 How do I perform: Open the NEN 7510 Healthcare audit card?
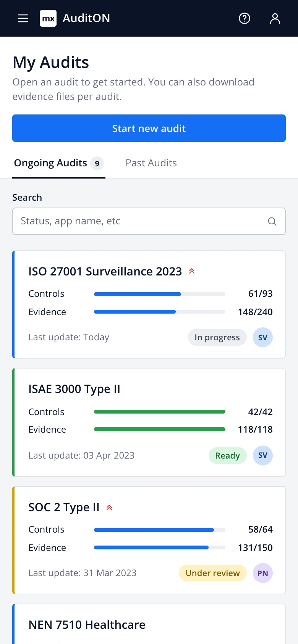(149, 624)
